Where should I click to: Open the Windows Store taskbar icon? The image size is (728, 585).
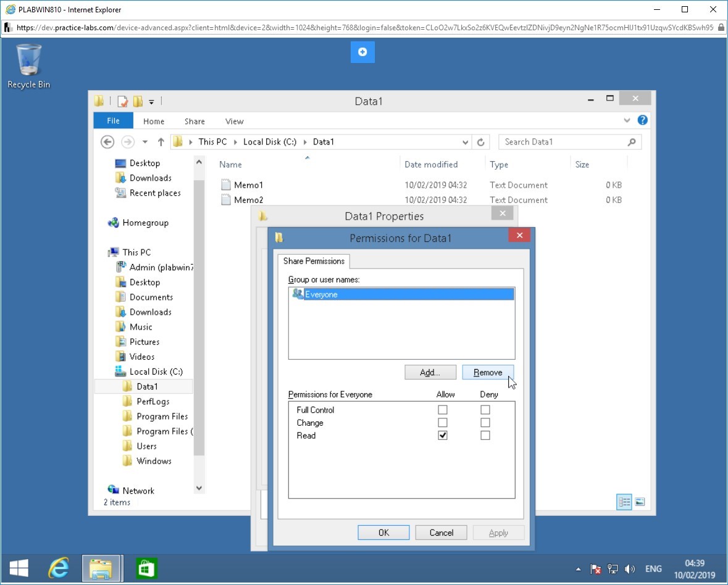pyautogui.click(x=146, y=568)
